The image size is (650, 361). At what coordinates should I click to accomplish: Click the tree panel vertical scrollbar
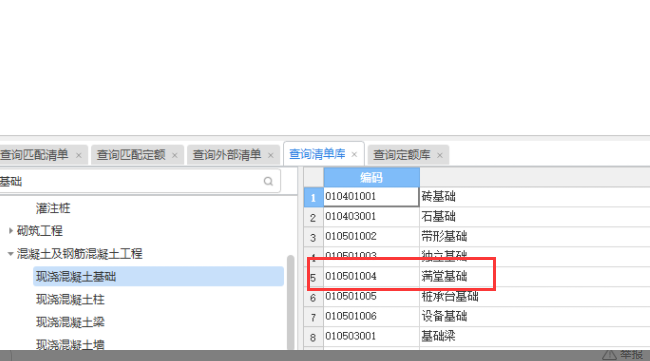pyautogui.click(x=291, y=303)
